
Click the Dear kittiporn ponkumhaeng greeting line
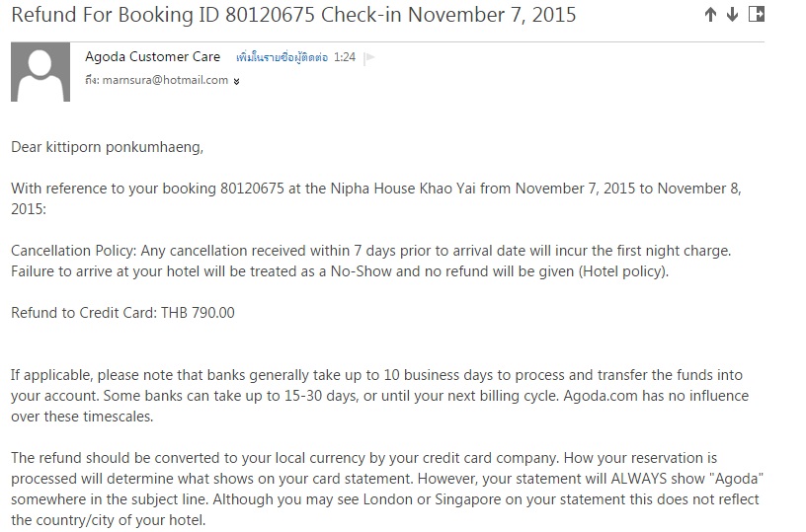point(107,147)
